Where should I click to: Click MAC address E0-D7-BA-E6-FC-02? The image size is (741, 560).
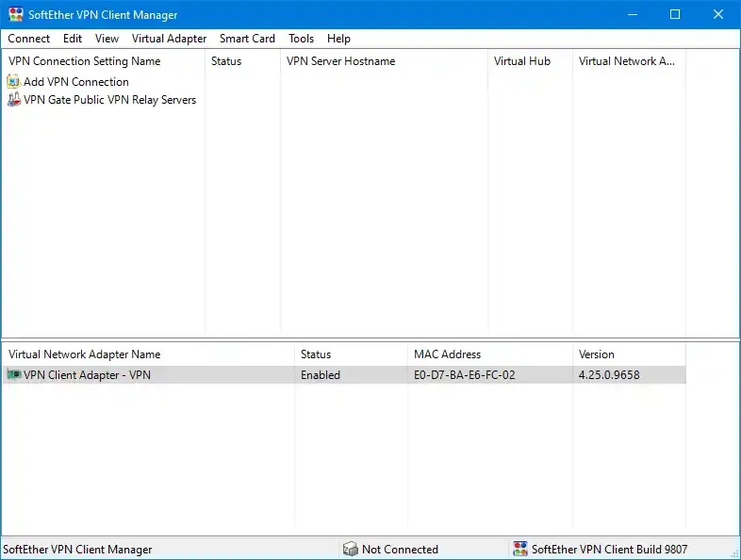point(465,375)
